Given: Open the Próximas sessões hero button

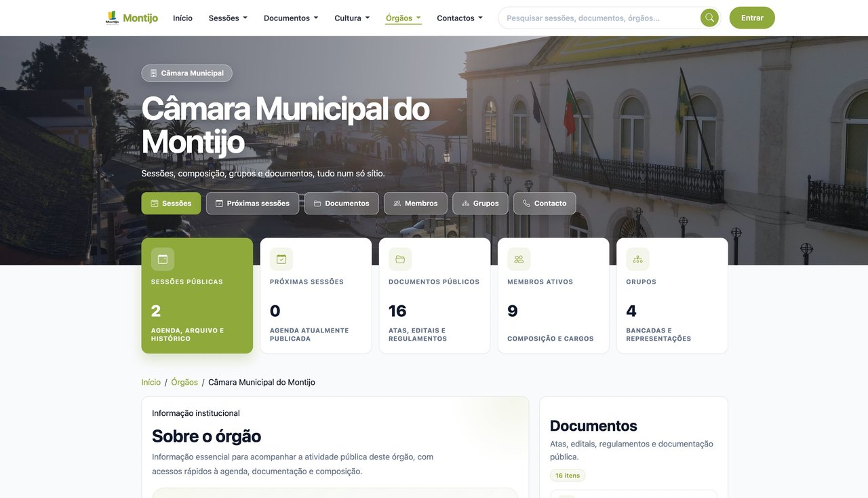Looking at the screenshot, I should tap(252, 204).
